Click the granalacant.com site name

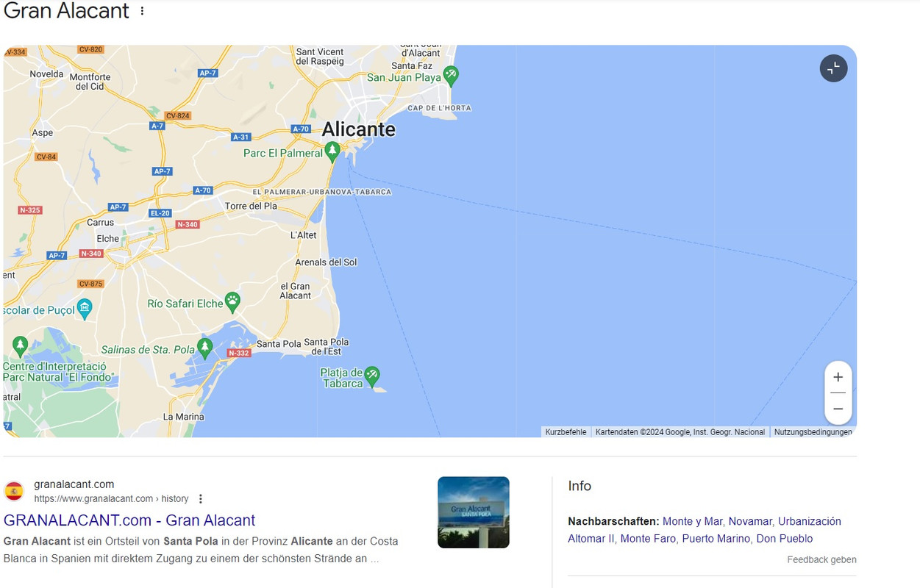74,484
